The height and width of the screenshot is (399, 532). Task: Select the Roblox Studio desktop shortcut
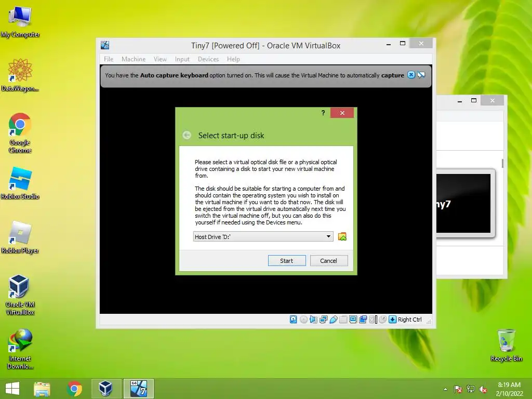(x=20, y=183)
